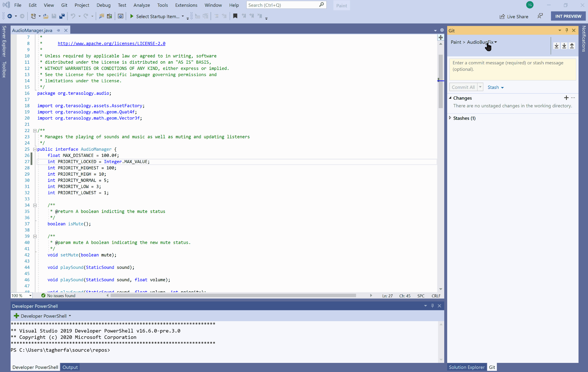Click the Git Pull icon
The width and height of the screenshot is (588, 372).
[x=564, y=46]
